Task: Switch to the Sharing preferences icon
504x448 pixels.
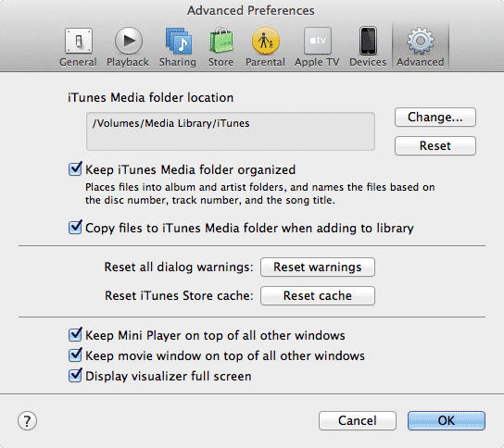Action: coord(179,41)
